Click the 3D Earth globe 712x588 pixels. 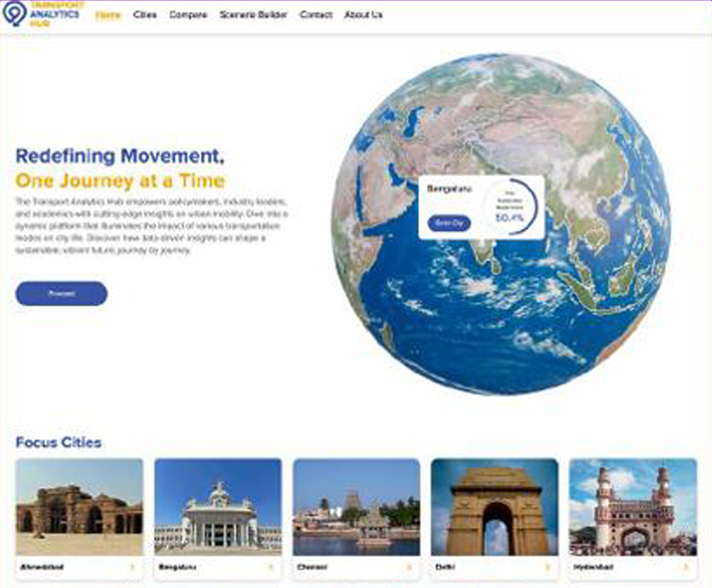[498, 313]
